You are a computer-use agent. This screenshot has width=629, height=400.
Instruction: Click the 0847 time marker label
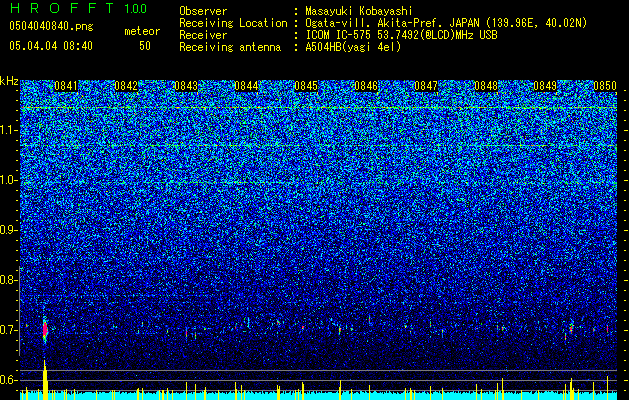(x=426, y=86)
